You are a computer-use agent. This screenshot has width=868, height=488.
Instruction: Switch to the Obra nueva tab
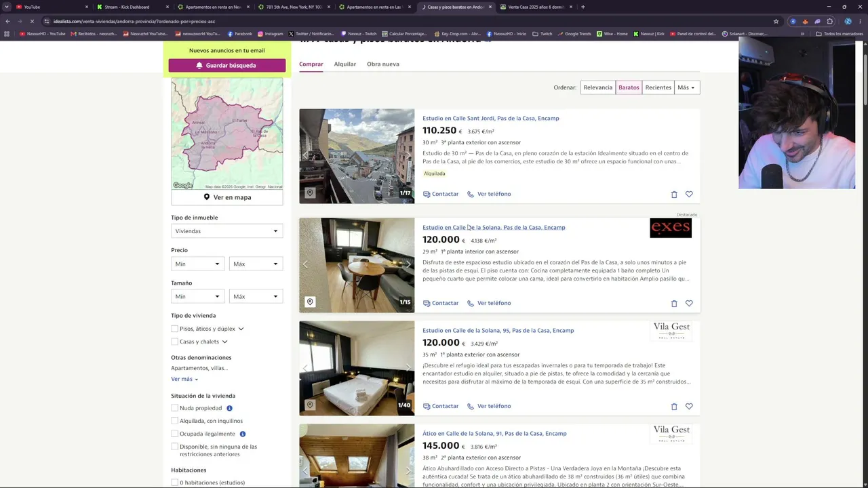click(x=383, y=64)
